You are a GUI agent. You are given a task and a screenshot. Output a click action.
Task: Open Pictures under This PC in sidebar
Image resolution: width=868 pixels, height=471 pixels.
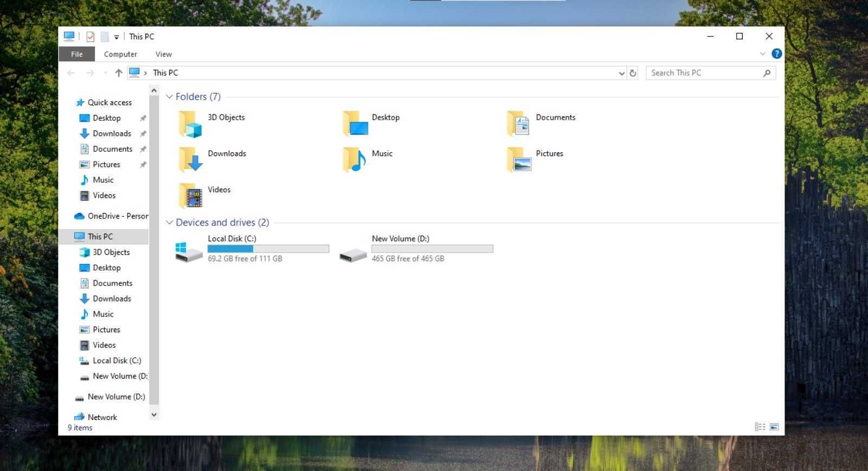pyautogui.click(x=100, y=330)
